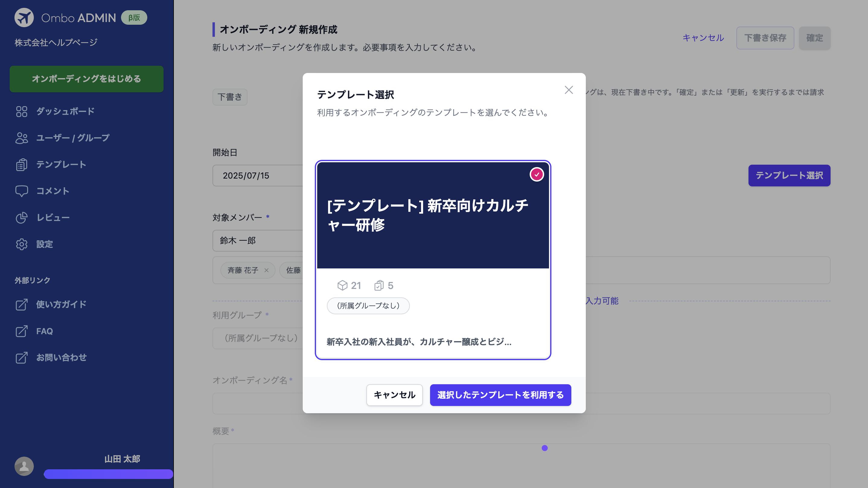Click the Ombo airplane logo icon
Screen dimensions: 868x488
tap(24, 17)
